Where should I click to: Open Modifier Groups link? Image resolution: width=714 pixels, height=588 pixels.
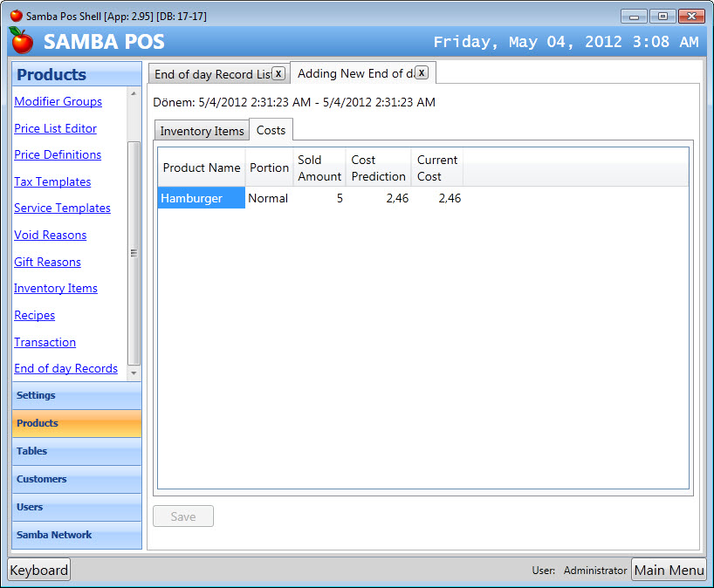58,101
